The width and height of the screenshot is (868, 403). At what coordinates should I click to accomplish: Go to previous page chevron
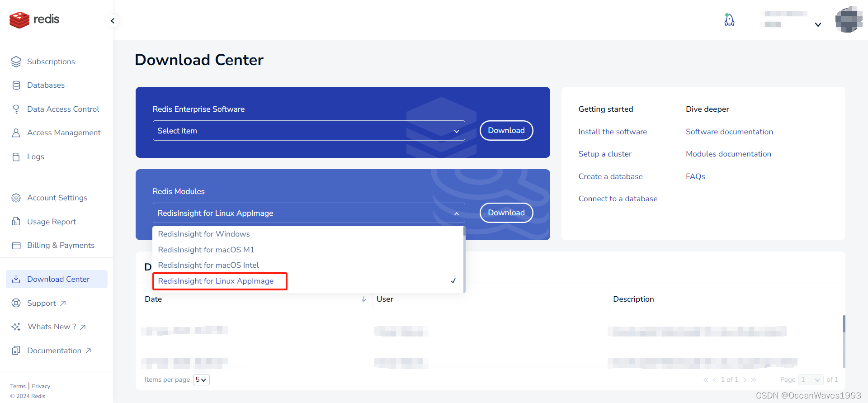(715, 380)
